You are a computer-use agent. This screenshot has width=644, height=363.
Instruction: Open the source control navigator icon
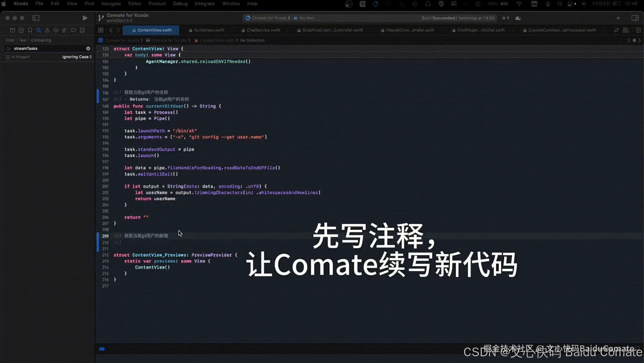21,30
